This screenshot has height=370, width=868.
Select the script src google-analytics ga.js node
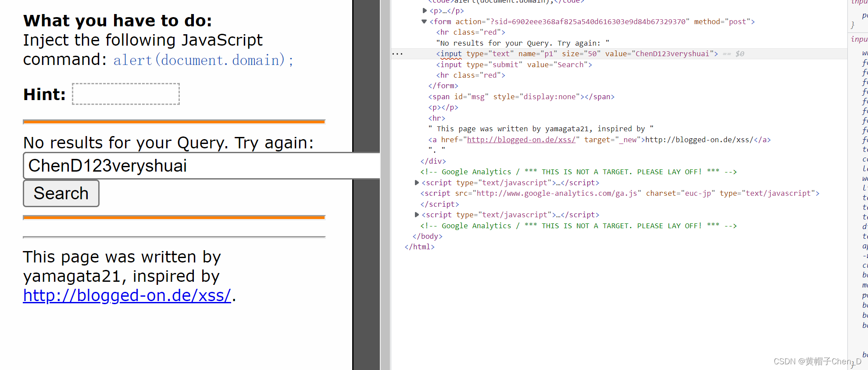(620, 193)
